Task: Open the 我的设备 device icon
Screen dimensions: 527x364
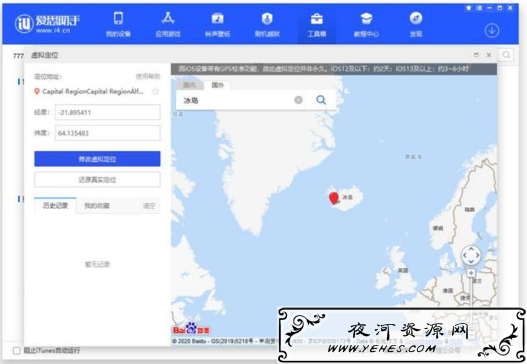Action: (118, 18)
